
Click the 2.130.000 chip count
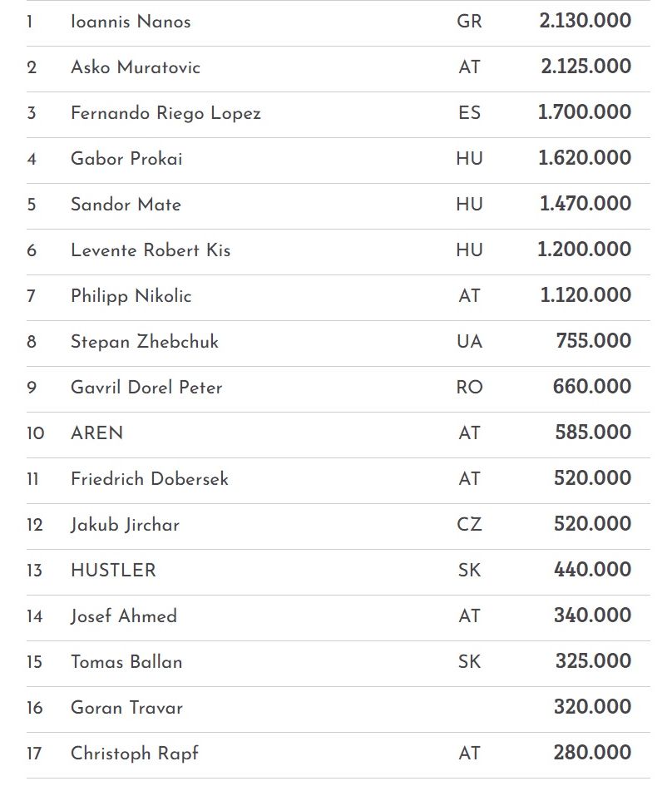pyautogui.click(x=585, y=21)
